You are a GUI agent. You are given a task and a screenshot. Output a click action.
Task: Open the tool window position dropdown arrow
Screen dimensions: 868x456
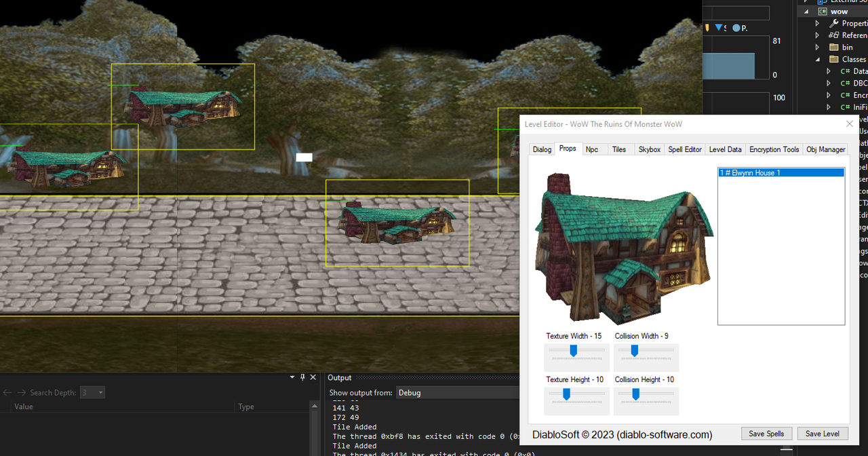[x=292, y=377]
